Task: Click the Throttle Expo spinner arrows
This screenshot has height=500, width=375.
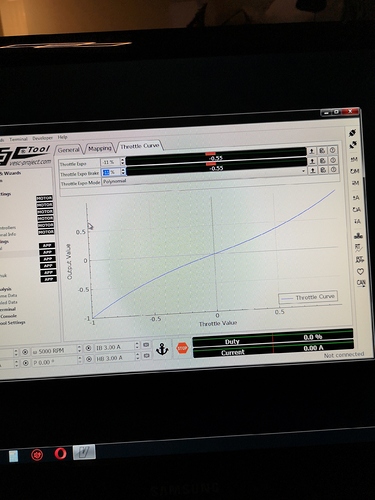Action: pos(122,161)
